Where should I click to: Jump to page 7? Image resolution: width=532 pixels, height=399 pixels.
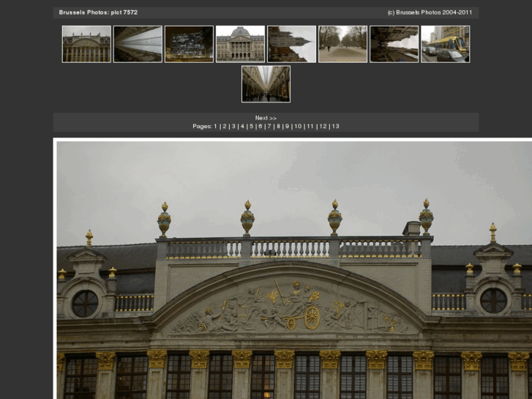click(269, 127)
